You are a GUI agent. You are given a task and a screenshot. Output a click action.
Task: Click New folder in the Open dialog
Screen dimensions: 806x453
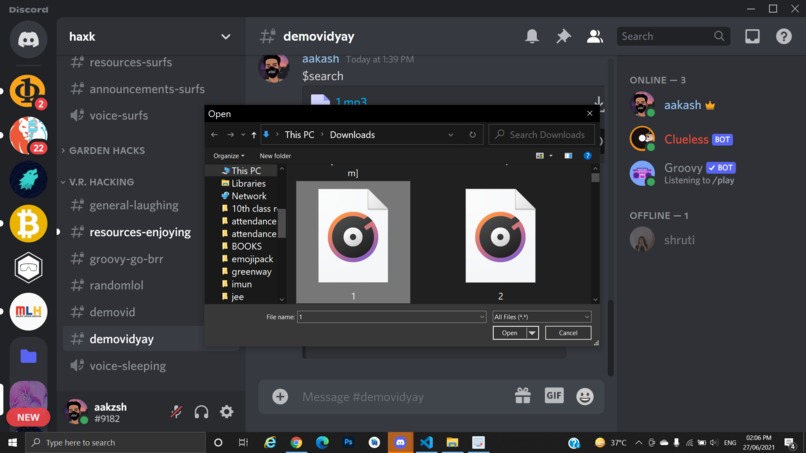[x=275, y=156]
